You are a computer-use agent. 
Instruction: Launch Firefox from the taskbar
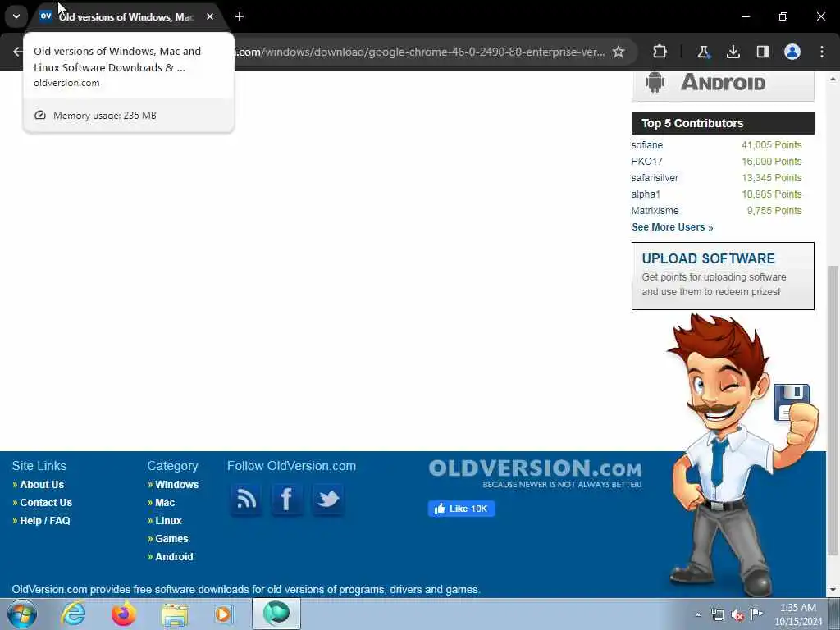tap(124, 614)
